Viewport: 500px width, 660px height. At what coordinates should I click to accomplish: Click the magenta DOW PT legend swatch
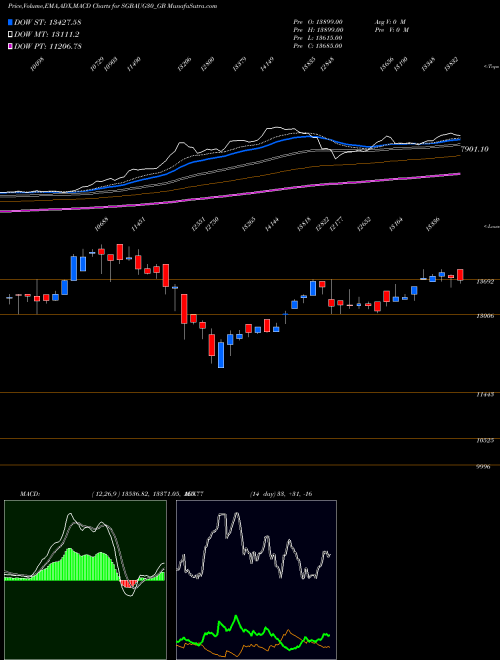point(11,46)
